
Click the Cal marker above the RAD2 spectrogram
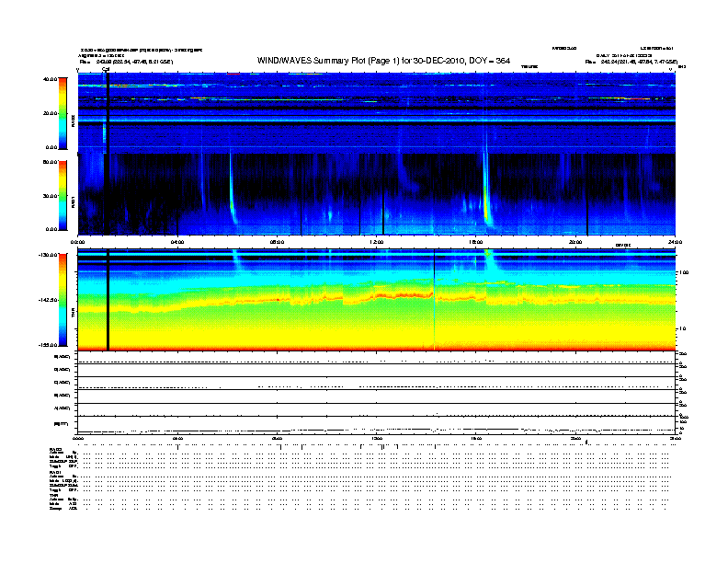106,69
